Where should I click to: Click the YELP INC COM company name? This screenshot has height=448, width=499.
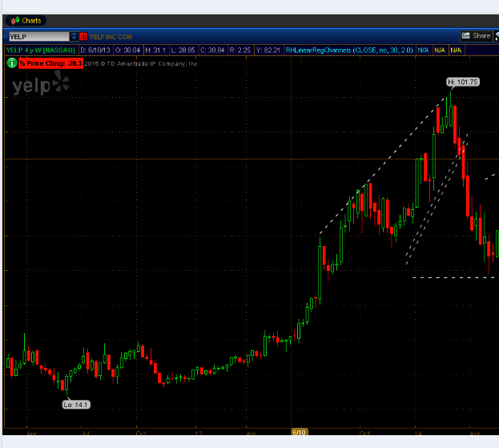(110, 37)
